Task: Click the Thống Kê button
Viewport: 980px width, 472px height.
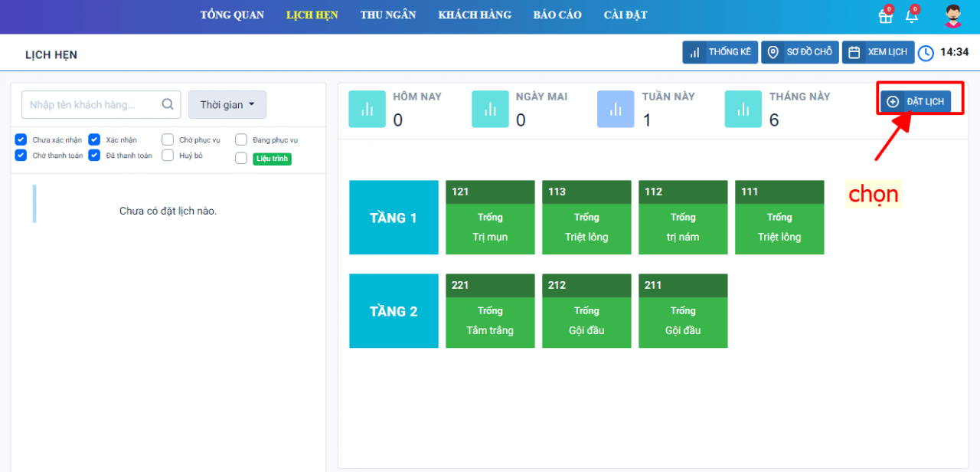Action: click(x=720, y=52)
